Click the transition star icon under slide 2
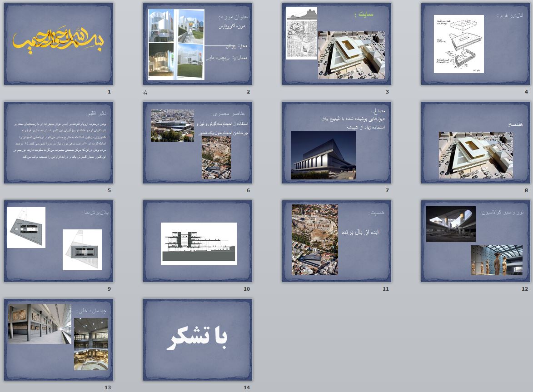The image size is (533, 392). (145, 92)
